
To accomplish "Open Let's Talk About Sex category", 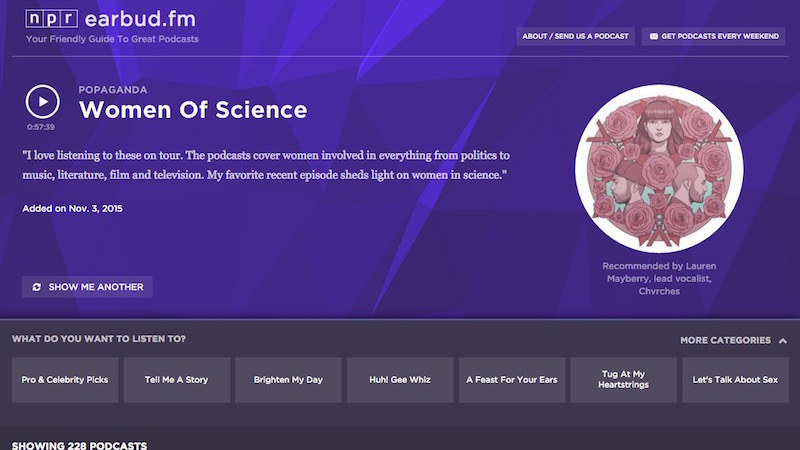I will 735,380.
